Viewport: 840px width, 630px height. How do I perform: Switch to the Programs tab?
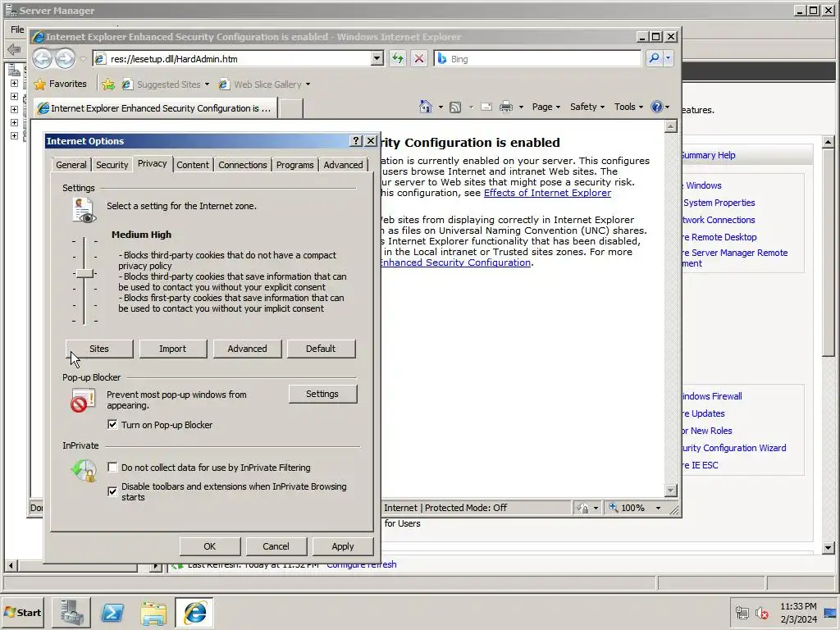point(295,165)
